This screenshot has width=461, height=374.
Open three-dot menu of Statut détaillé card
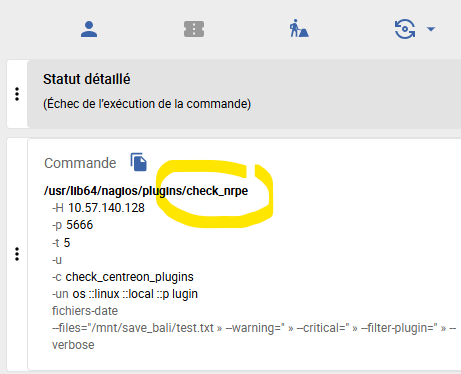pyautogui.click(x=17, y=94)
